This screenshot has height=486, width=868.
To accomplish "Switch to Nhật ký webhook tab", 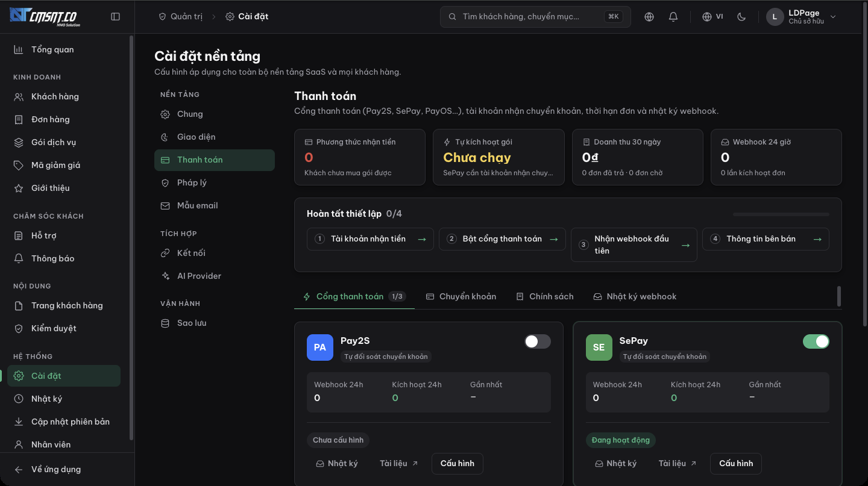I will click(635, 296).
